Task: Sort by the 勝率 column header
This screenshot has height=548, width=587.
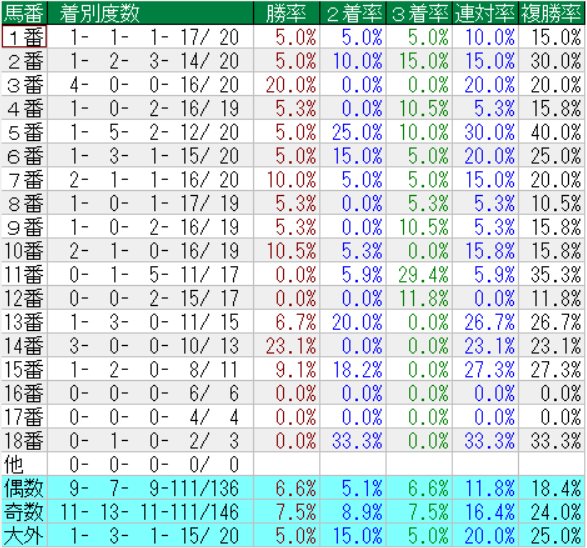Action: point(286,13)
